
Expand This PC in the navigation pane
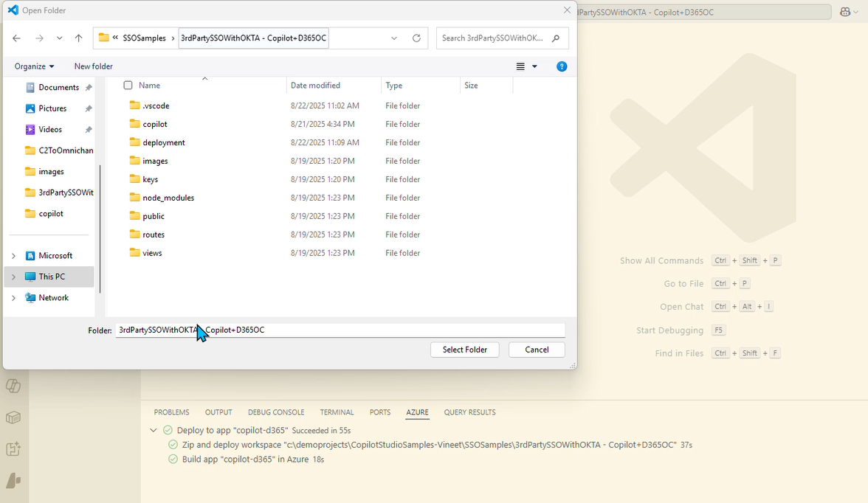tap(13, 277)
